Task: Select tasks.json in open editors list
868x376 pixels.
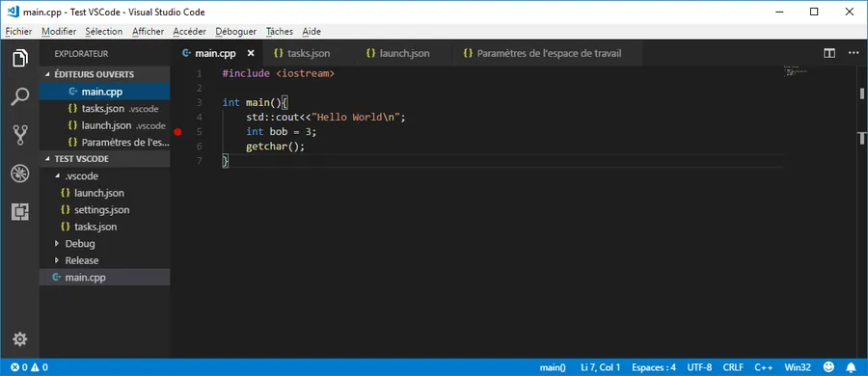Action: tap(104, 109)
